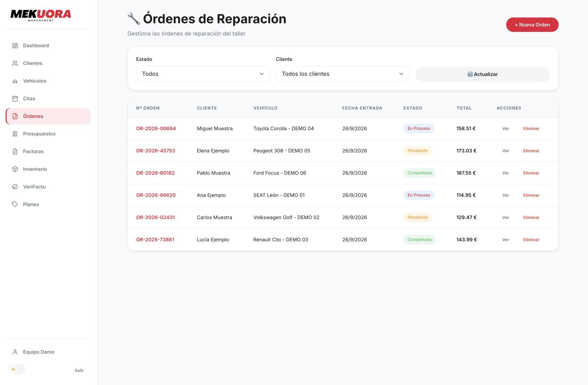Click the Vehículos car icon

[15, 81]
